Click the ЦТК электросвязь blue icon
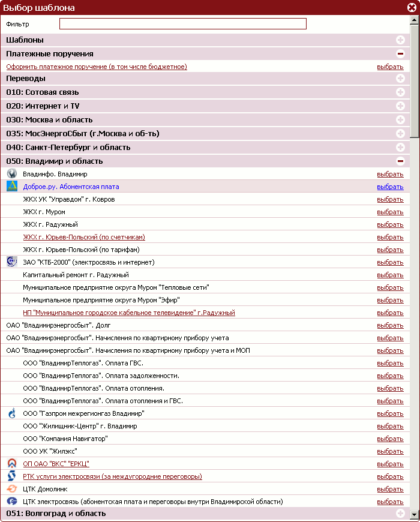This screenshot has width=420, height=522. 12,502
